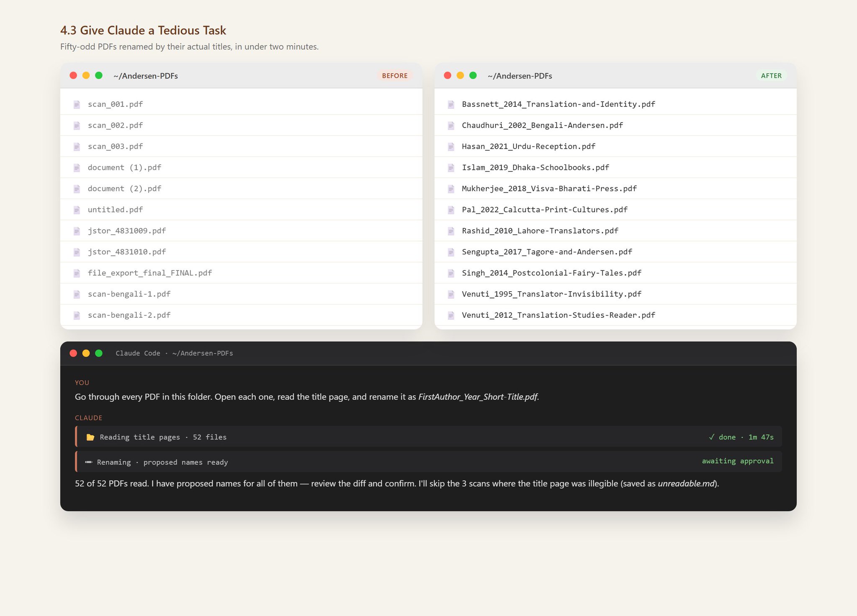This screenshot has width=857, height=616.
Task: Select file_export_final_FINAL.pdf in the list
Action: [241, 273]
